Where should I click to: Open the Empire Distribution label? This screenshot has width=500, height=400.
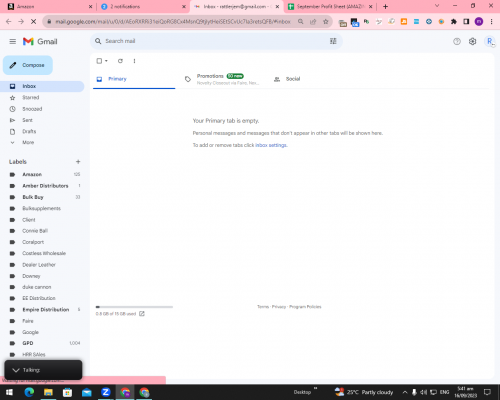(46, 310)
